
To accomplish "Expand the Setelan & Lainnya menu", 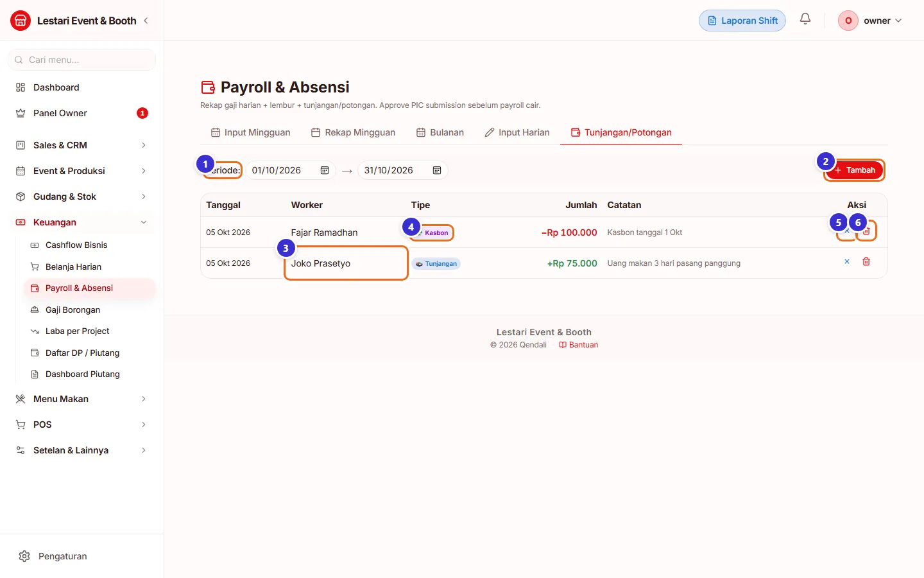I will tap(81, 450).
